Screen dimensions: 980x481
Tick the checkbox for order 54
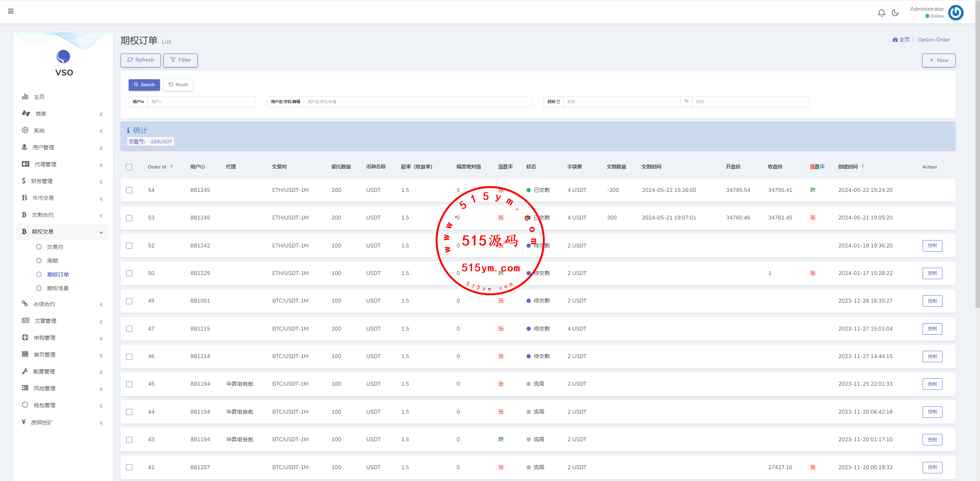click(129, 190)
